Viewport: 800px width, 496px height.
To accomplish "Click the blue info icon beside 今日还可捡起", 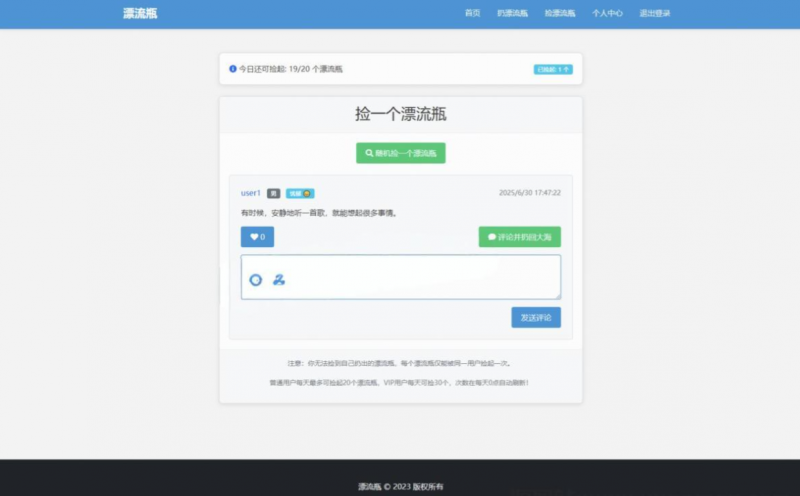I will (233, 69).
